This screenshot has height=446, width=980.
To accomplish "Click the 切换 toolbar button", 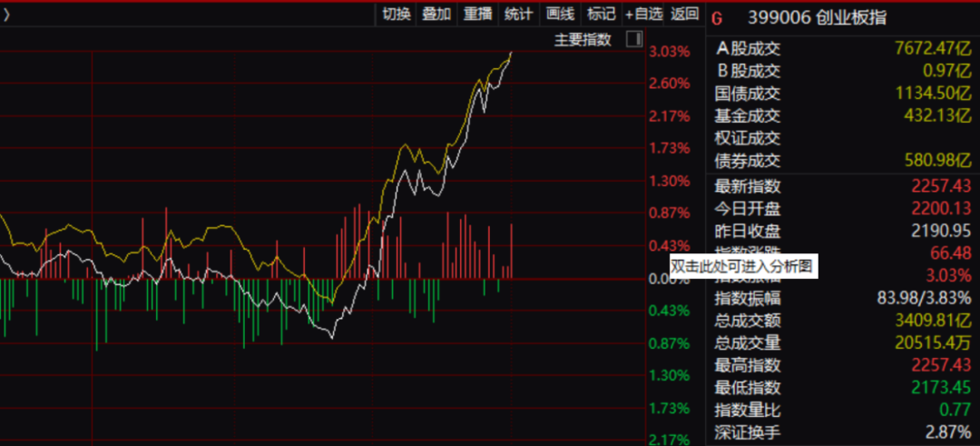I will (397, 14).
